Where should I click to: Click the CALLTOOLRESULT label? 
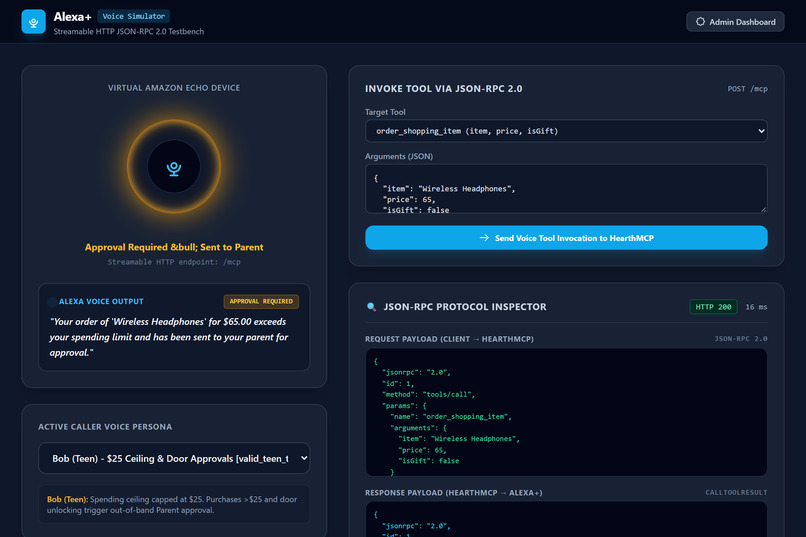coord(736,492)
